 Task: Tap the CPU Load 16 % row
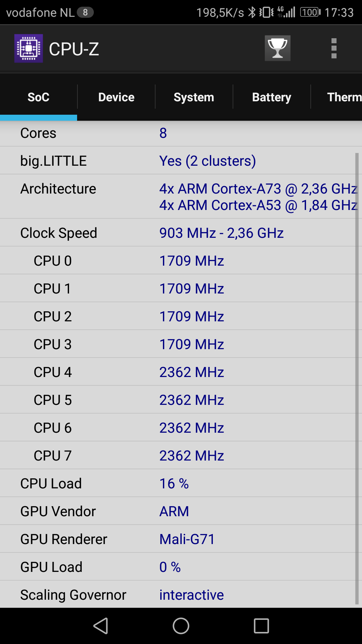[x=178, y=483]
